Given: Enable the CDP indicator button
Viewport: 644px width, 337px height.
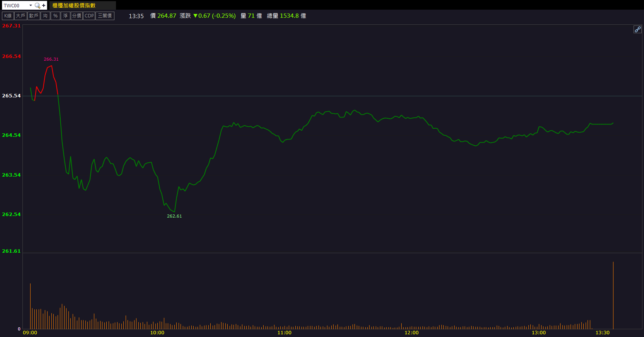Looking at the screenshot, I should (89, 16).
